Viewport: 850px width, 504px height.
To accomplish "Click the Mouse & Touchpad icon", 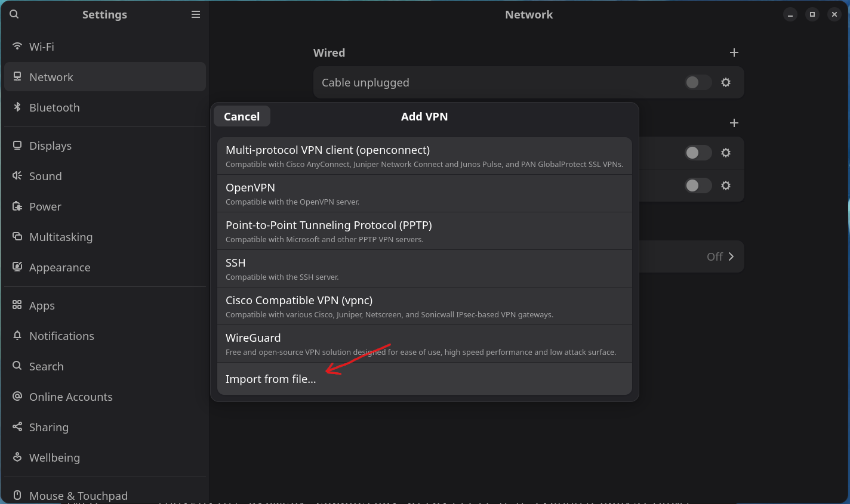I will (17, 496).
